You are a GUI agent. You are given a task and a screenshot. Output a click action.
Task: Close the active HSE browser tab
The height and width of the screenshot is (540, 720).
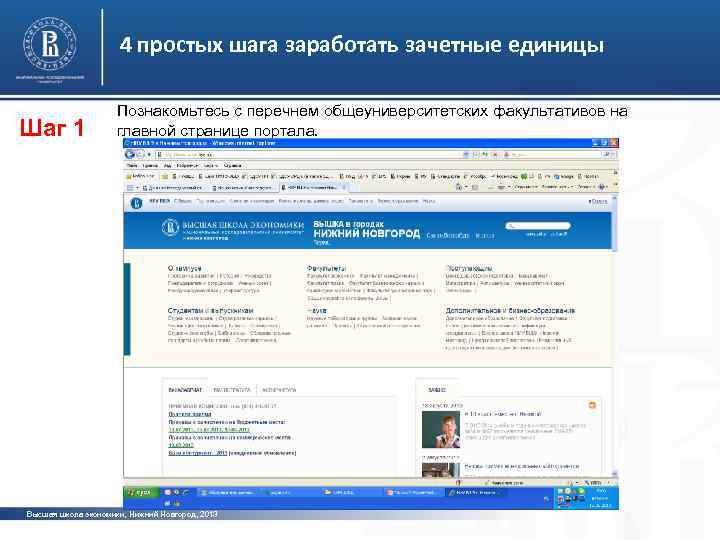click(x=344, y=187)
